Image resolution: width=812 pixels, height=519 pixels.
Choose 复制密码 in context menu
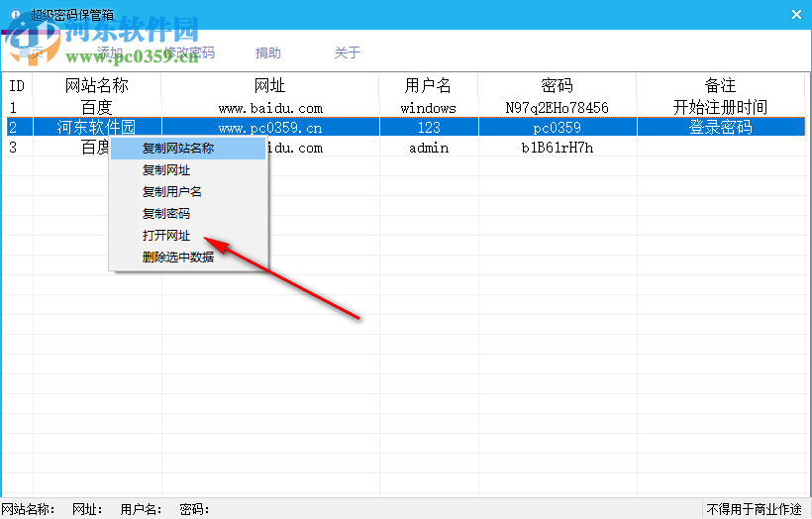tap(188, 213)
